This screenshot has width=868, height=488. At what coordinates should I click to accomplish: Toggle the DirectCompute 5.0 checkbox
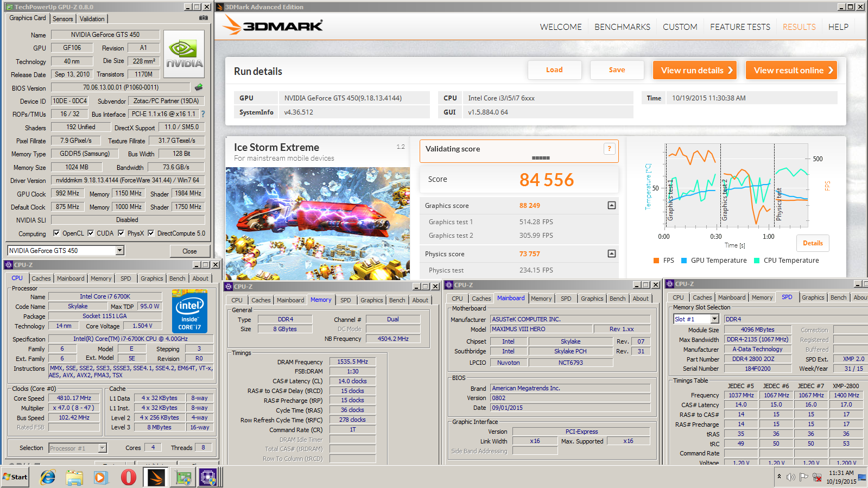151,233
